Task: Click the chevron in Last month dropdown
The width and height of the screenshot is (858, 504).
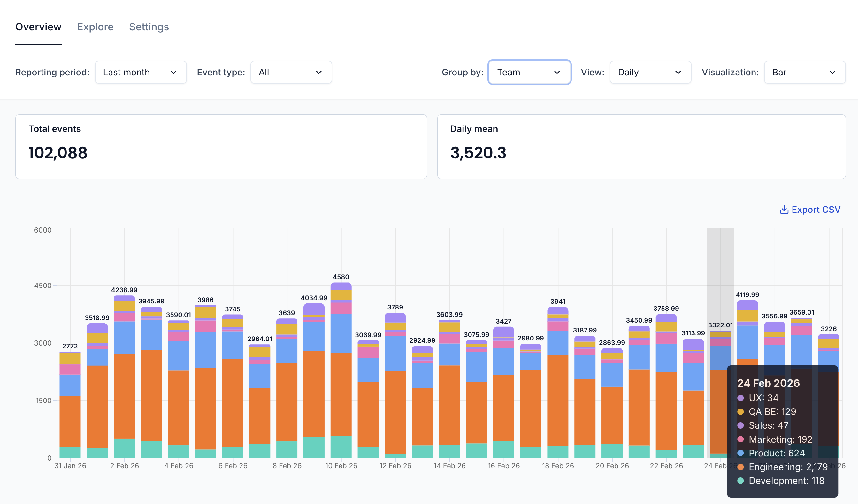Action: (x=173, y=72)
